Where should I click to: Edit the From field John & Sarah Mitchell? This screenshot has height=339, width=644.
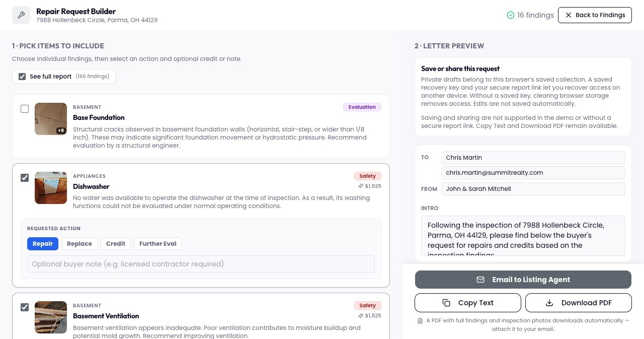pos(533,189)
